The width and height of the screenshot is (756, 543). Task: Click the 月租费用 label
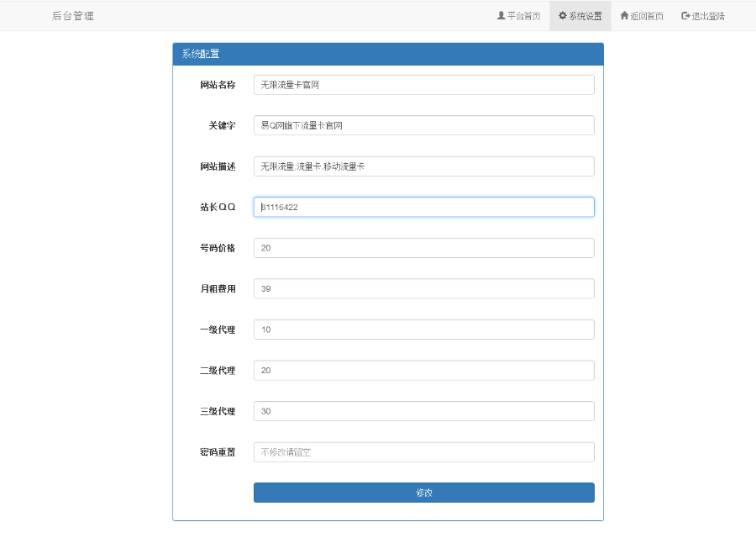[x=218, y=288]
